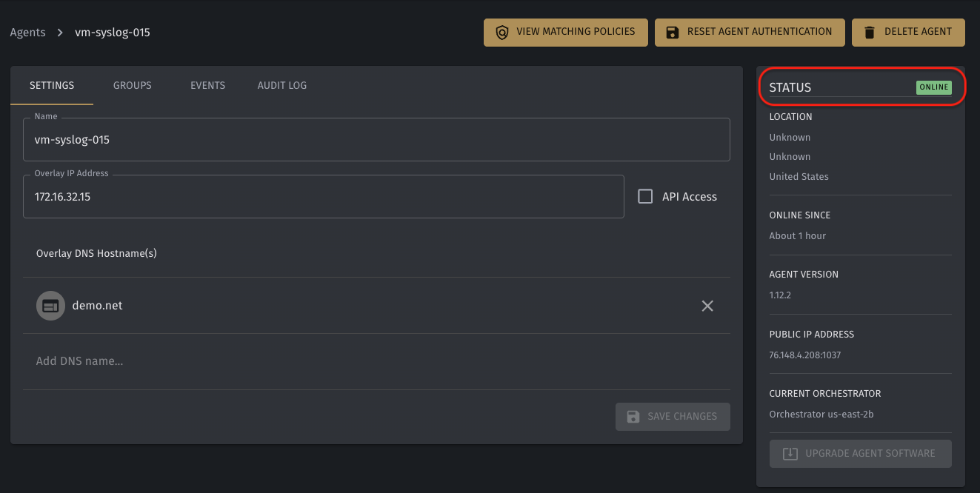Viewport: 980px width, 493px height.
Task: Click the demo.net hostname text
Action: coord(97,306)
